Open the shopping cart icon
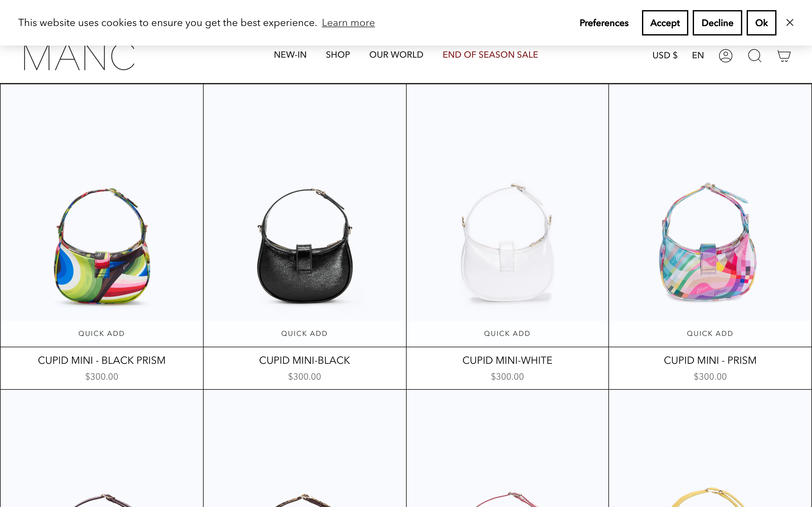Image resolution: width=812 pixels, height=507 pixels. click(784, 55)
